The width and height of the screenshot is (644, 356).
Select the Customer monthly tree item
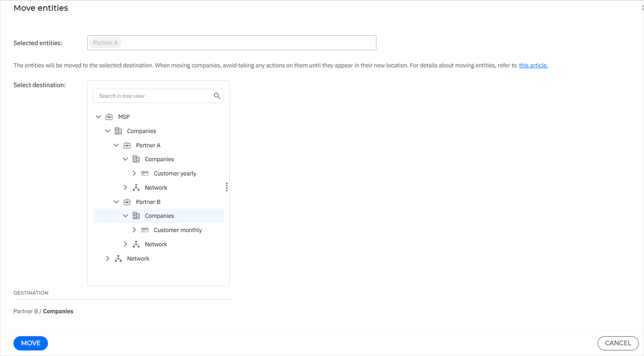point(177,230)
